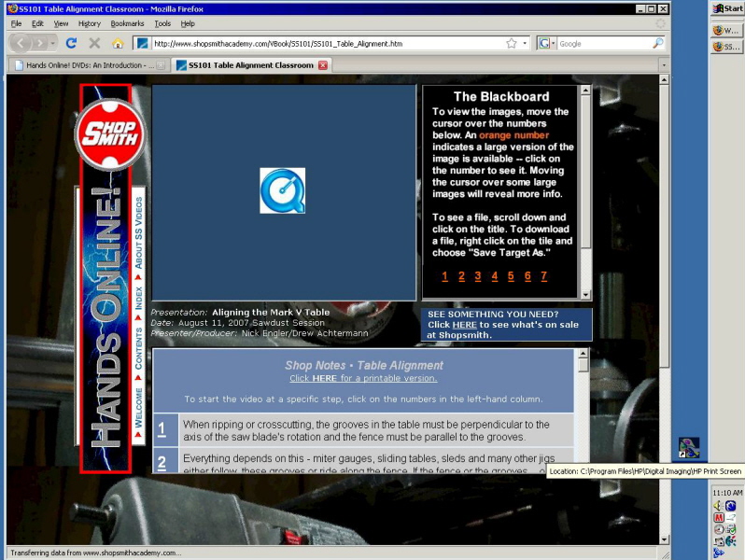Click the Windows Start button
Viewport: 745px width, 560px height.
pos(727,8)
